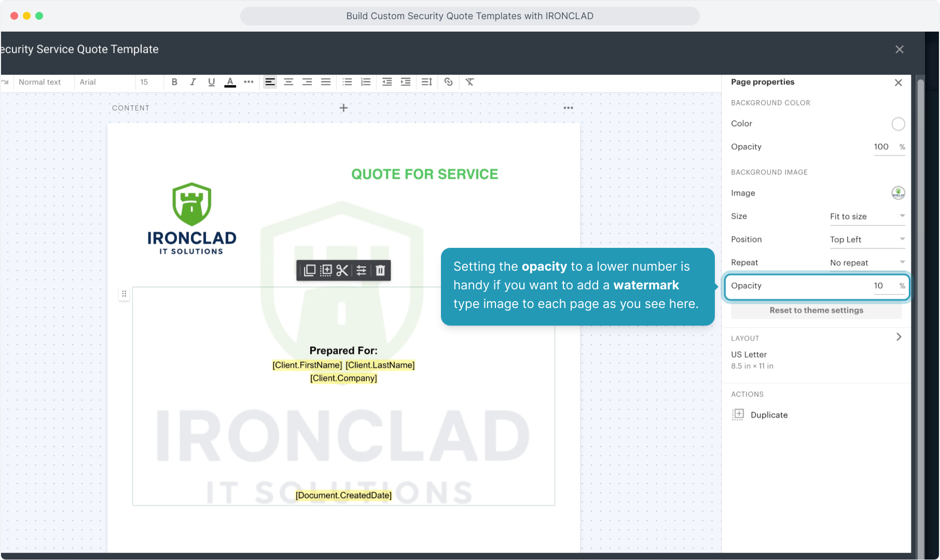Click the scissors cut icon
This screenshot has height=560, width=940.
[x=342, y=271]
